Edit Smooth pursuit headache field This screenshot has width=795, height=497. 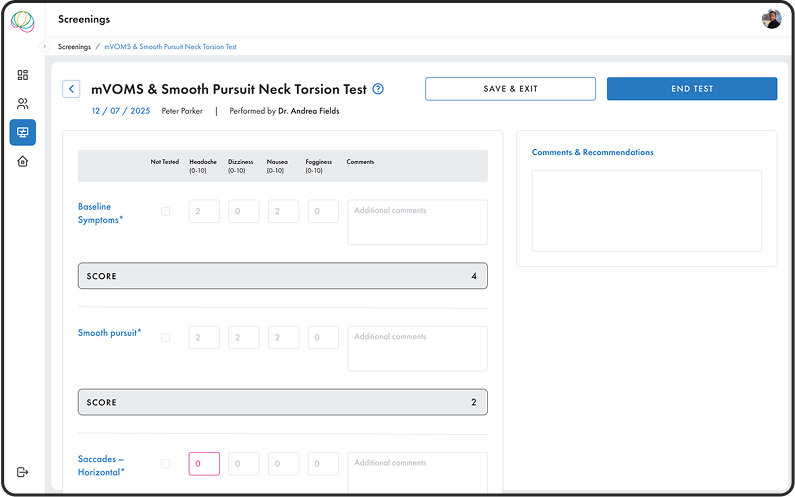click(x=204, y=337)
